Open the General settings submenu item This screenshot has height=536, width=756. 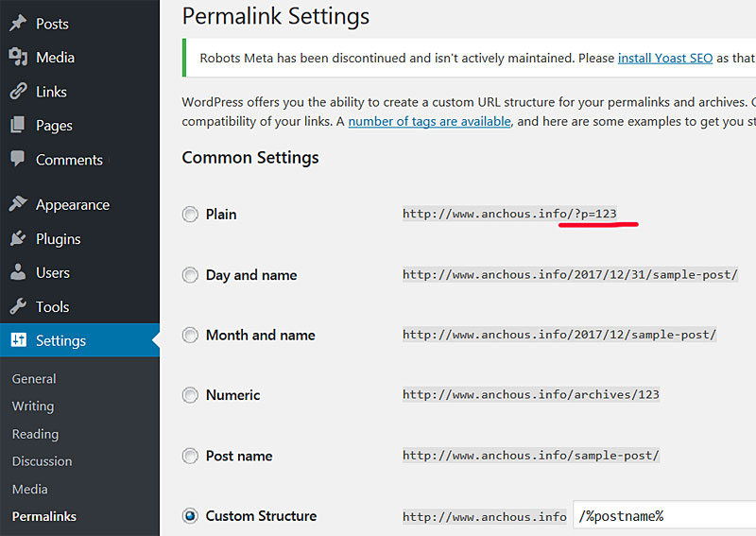click(34, 379)
